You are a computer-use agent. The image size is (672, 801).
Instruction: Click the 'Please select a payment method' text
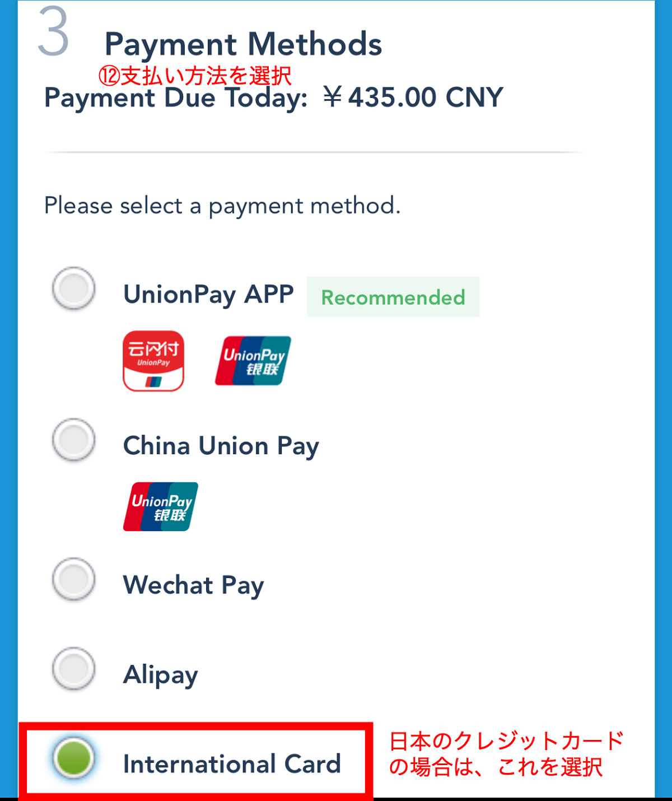(x=222, y=206)
